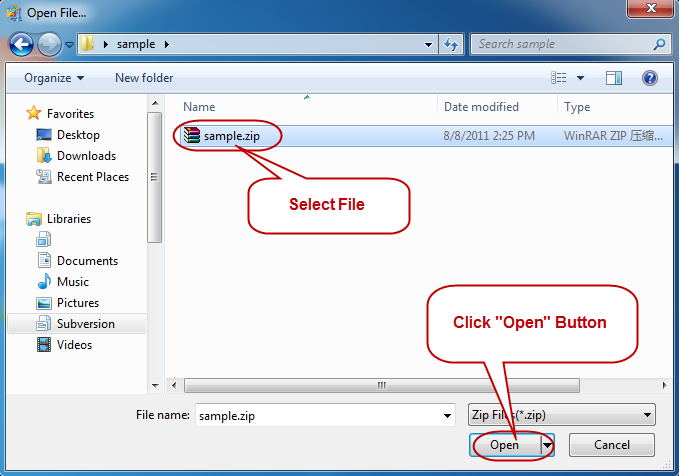679x476 pixels.
Task: Sort by Date modified column header
Action: click(x=481, y=107)
